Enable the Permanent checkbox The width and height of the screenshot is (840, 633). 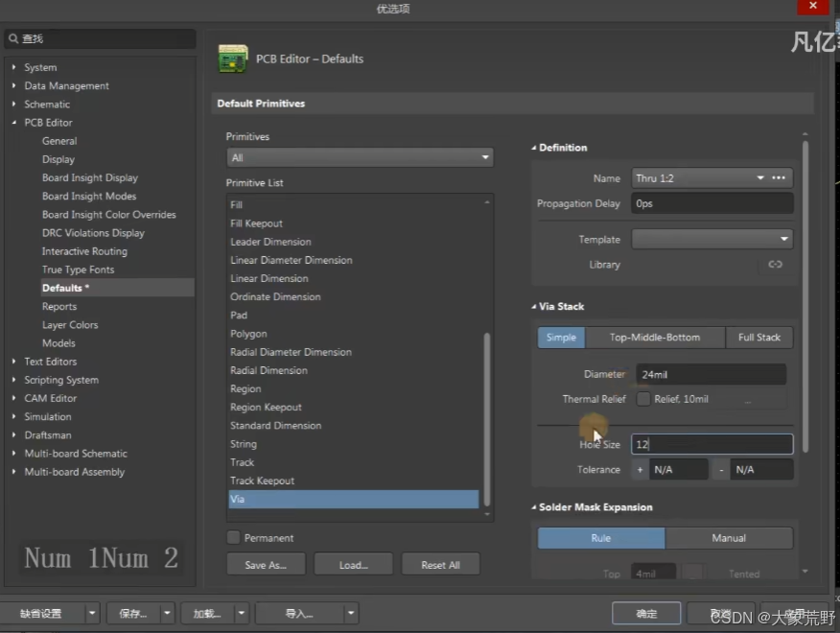pyautogui.click(x=234, y=538)
